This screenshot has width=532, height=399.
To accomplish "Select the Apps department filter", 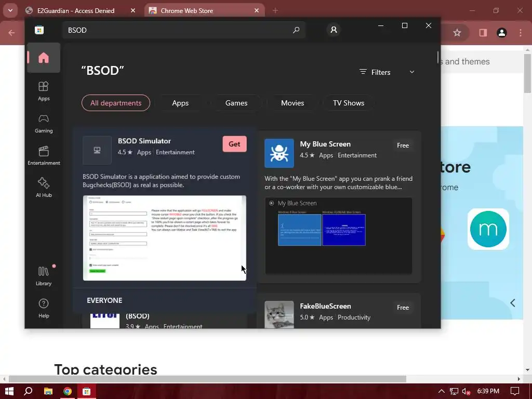I will pyautogui.click(x=180, y=103).
